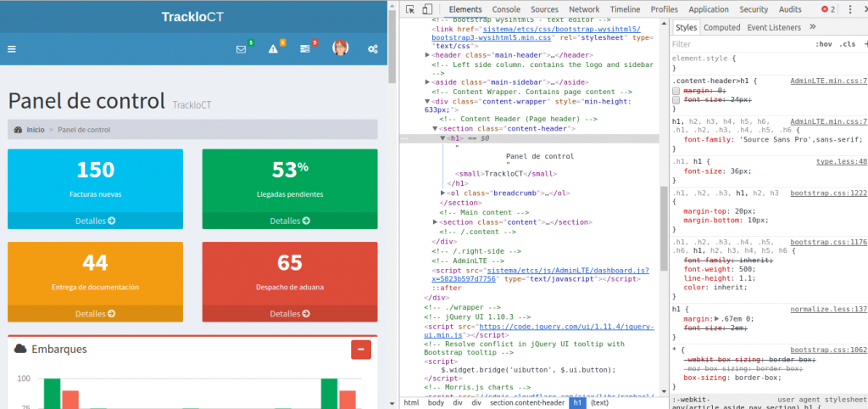Open the dashboard.js script src link
868x409 pixels.
[540, 274]
